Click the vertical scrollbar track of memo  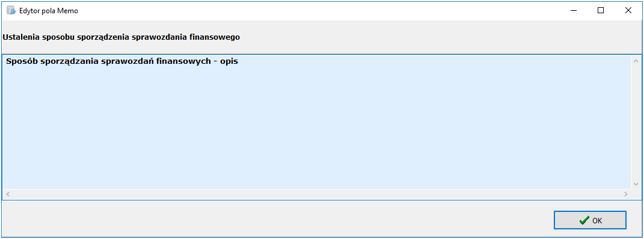pos(636,123)
